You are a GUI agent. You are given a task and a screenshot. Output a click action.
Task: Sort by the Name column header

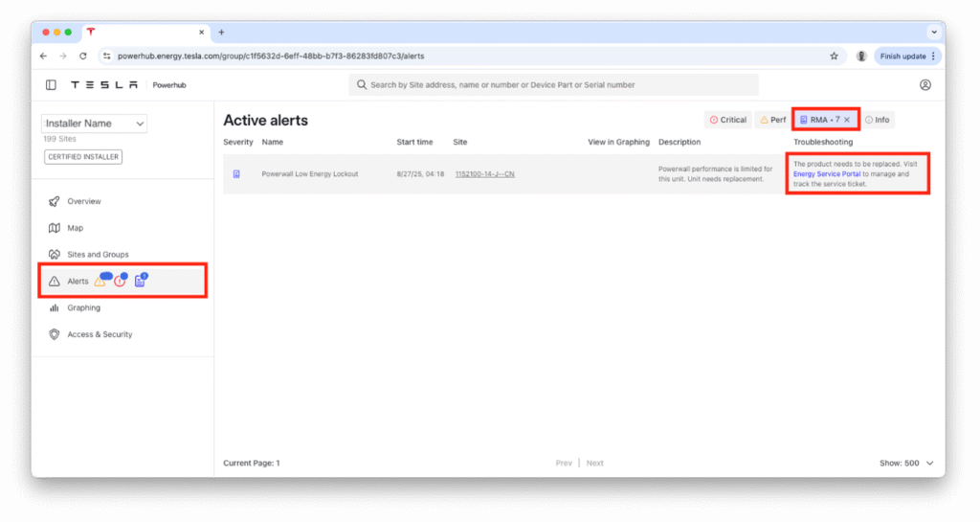pyautogui.click(x=273, y=142)
